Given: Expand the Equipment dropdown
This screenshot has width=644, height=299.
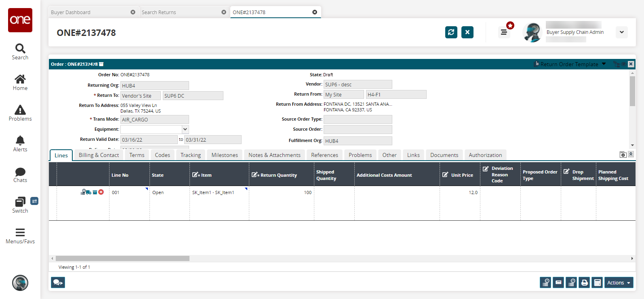Looking at the screenshot, I should click(185, 130).
